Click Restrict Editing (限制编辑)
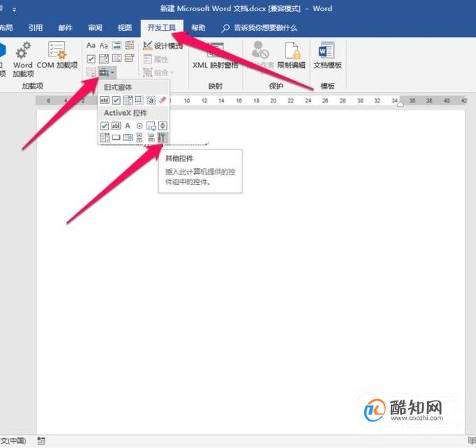This screenshot has height=448, width=476. (291, 54)
